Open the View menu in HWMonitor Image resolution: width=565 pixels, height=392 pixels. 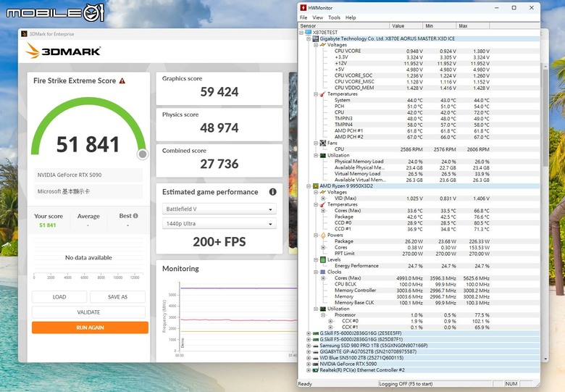[317, 17]
